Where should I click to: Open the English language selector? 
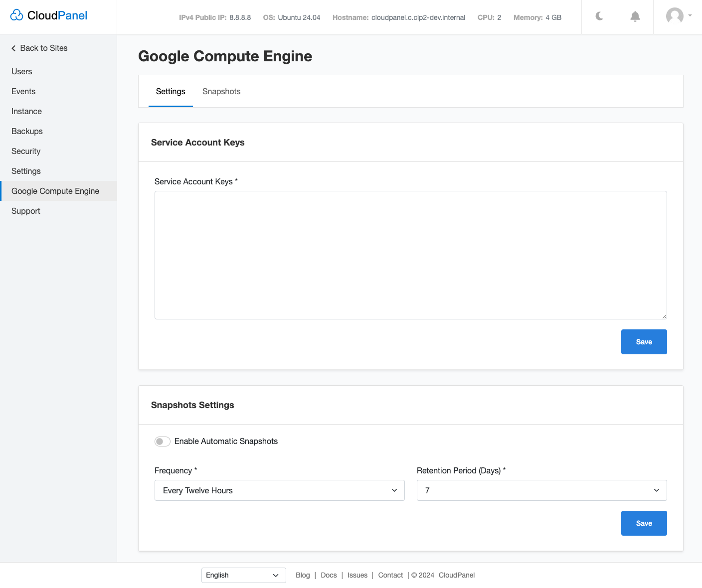coord(243,575)
